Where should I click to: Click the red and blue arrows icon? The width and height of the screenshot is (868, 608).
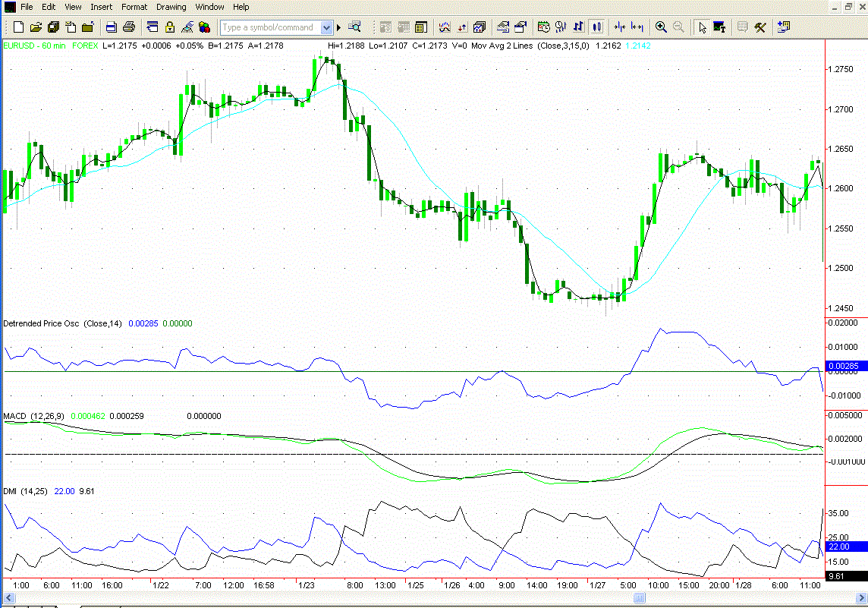pyautogui.click(x=461, y=27)
